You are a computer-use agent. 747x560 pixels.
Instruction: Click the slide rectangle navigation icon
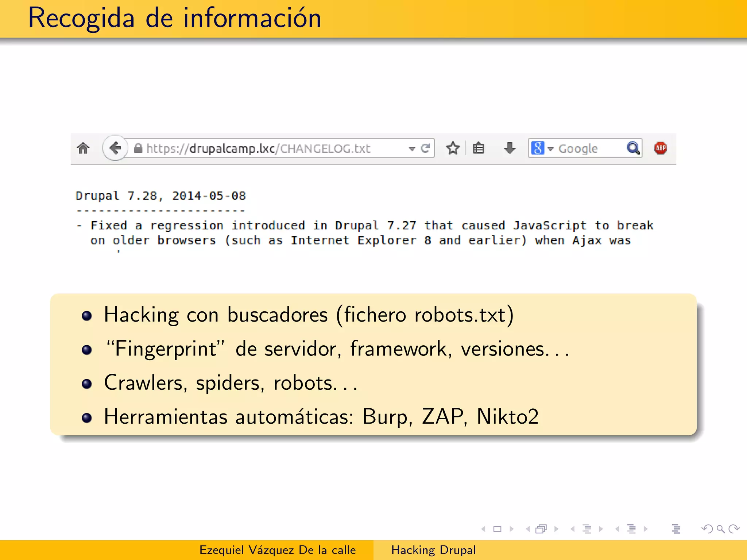coord(498,529)
